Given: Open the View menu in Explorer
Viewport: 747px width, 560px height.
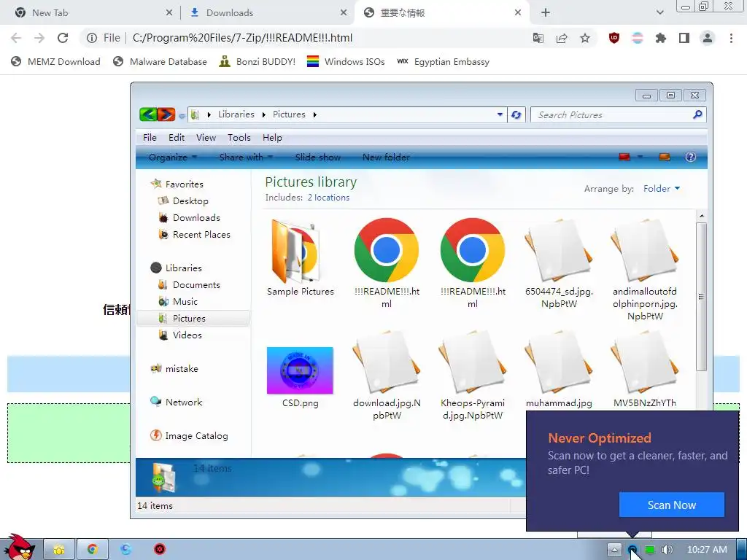Looking at the screenshot, I should [206, 138].
